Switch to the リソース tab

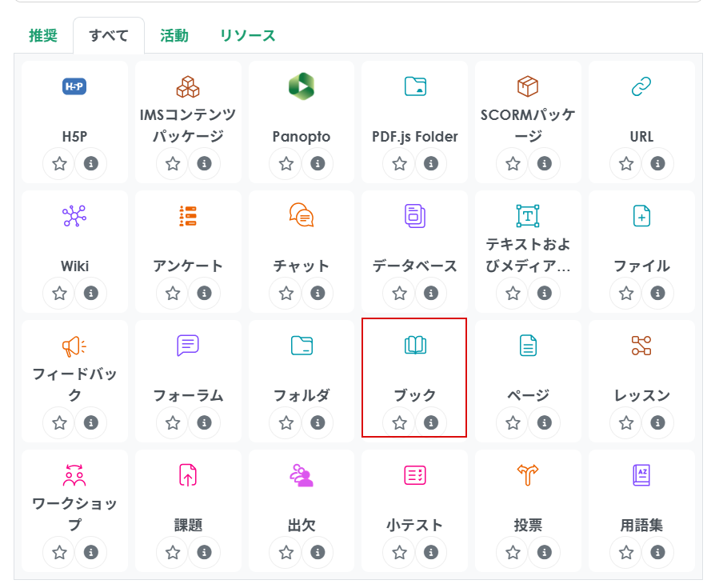coord(247,35)
